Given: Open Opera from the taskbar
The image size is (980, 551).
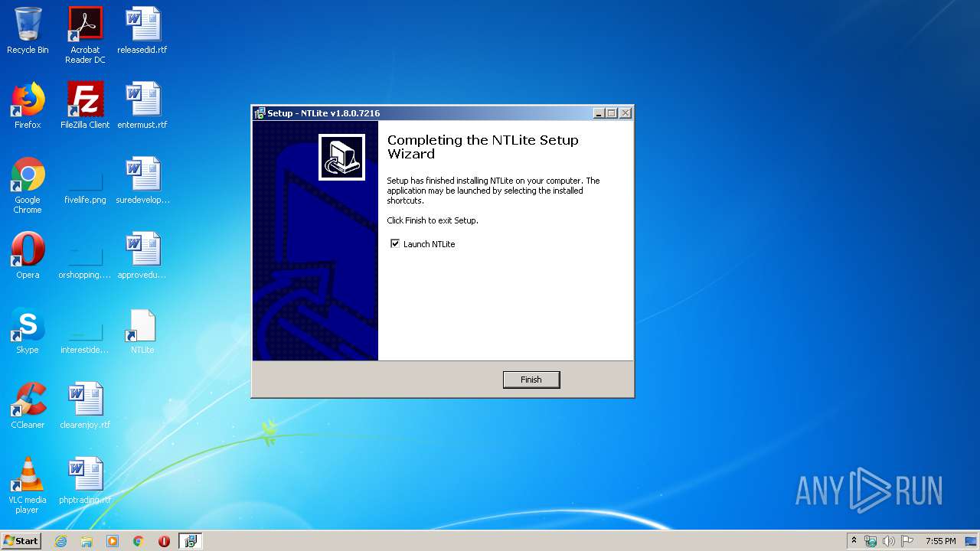Looking at the screenshot, I should (x=164, y=541).
